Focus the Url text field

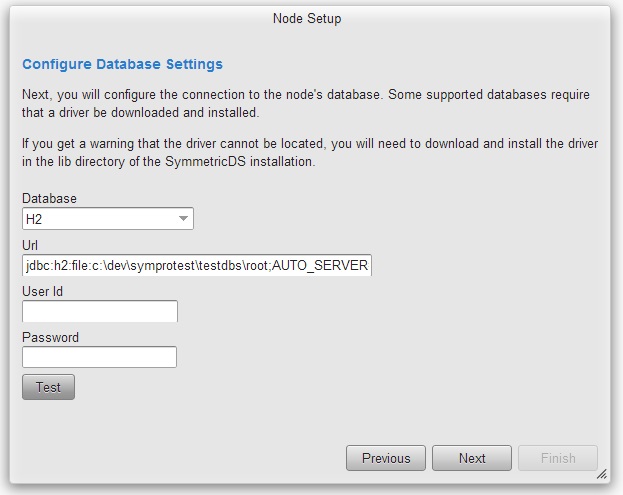point(197,265)
